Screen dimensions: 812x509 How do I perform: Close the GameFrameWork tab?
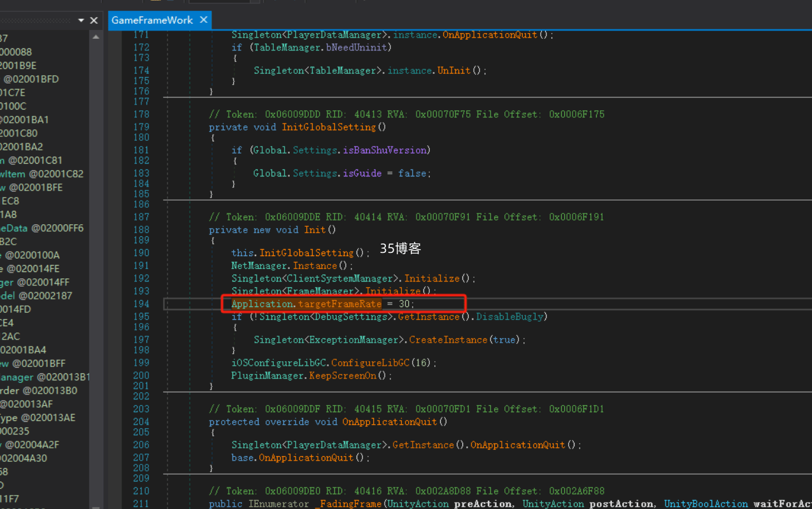click(204, 20)
